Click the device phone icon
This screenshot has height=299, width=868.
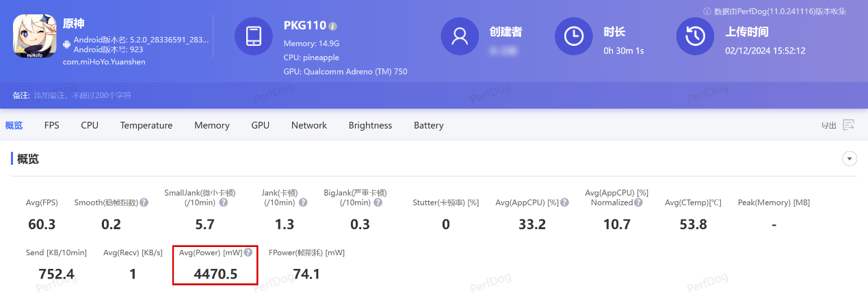[254, 36]
